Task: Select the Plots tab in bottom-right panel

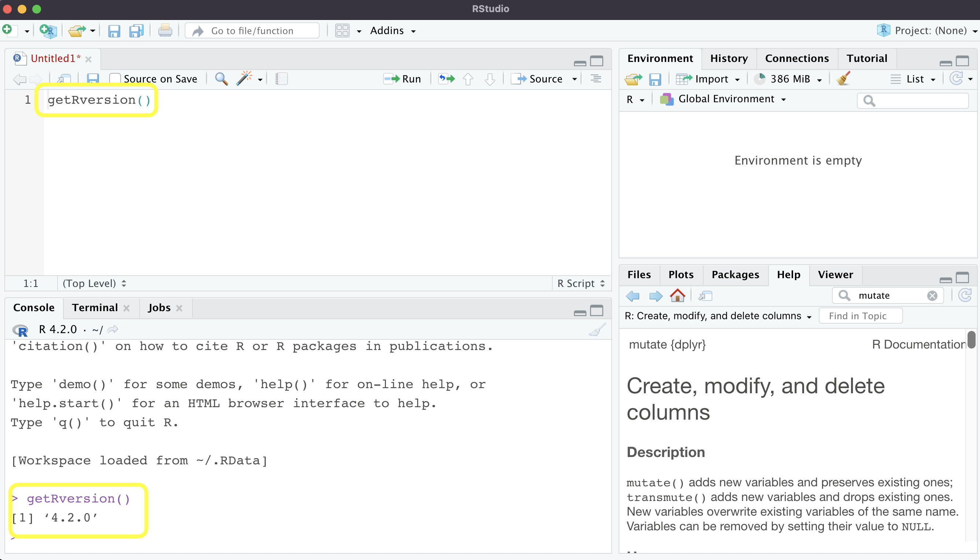Action: click(681, 274)
